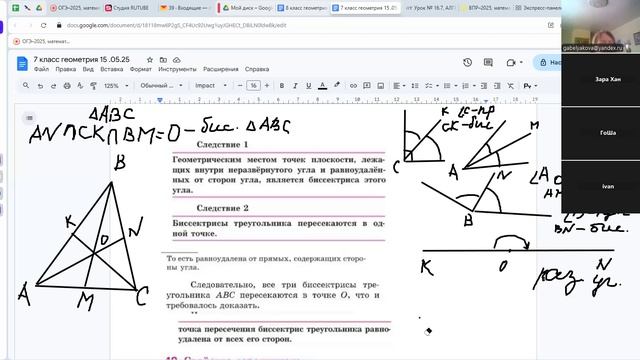
Task: Open the text color picker
Action: pos(322,86)
